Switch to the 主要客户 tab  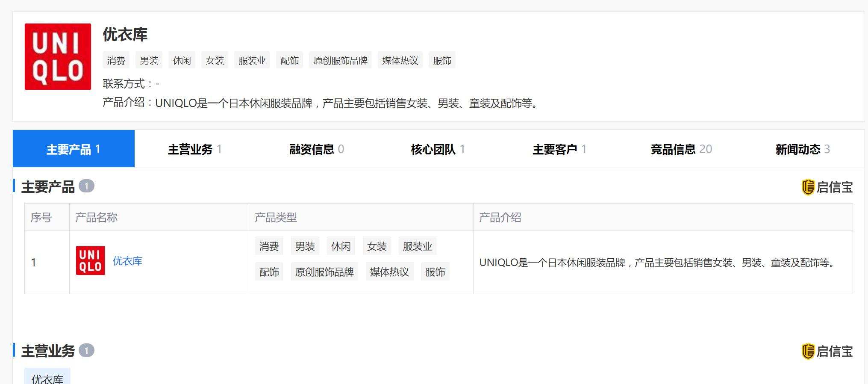pyautogui.click(x=559, y=149)
